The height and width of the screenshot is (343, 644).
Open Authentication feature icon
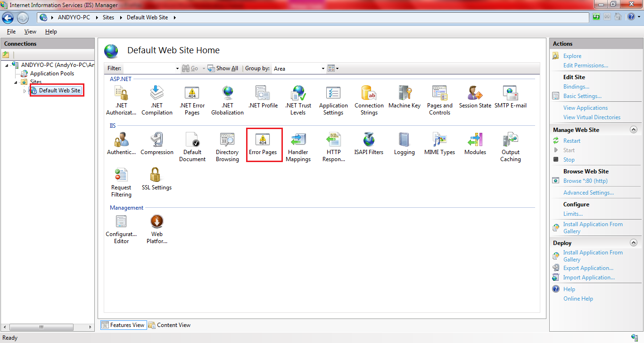[121, 144]
